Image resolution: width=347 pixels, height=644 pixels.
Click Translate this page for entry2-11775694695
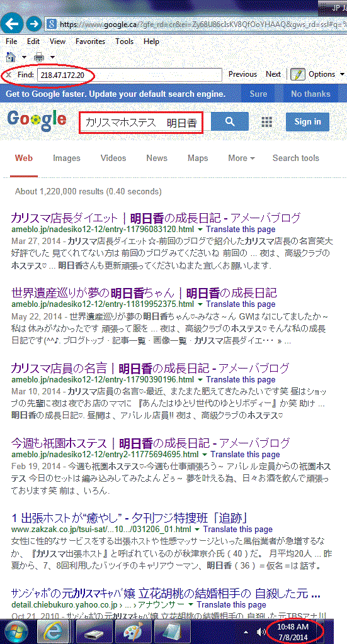point(246,455)
